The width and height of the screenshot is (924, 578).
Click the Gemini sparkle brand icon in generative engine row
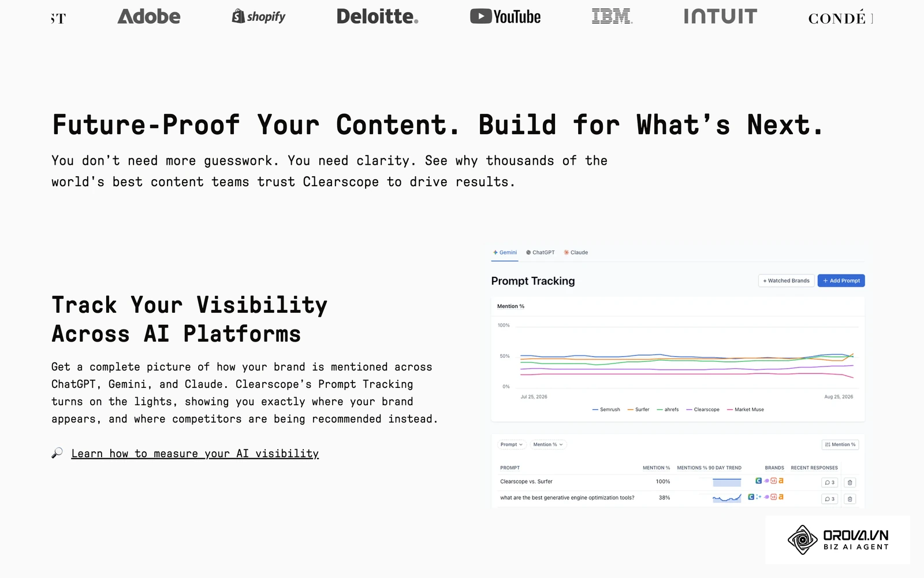pos(759,497)
